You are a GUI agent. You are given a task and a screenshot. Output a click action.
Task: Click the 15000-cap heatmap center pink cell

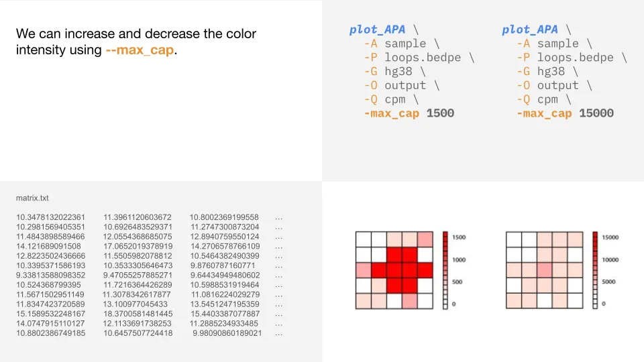tap(545, 270)
